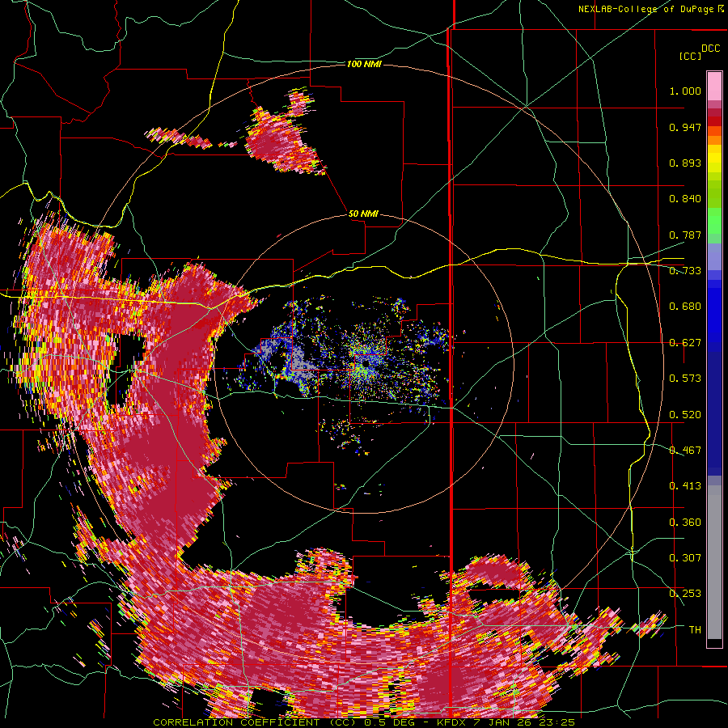Pick the light pink segment of the color bar
Image resolution: width=728 pixels, height=728 pixels.
(714, 86)
